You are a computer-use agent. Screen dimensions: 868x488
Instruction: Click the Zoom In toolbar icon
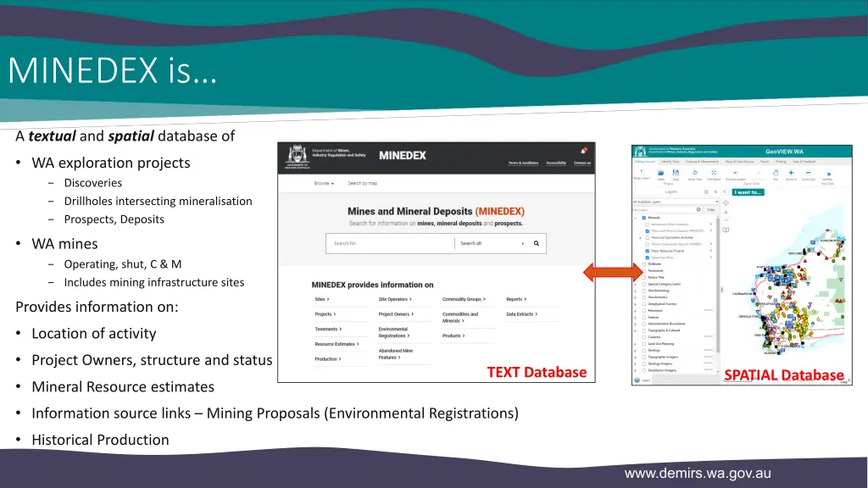791,173
